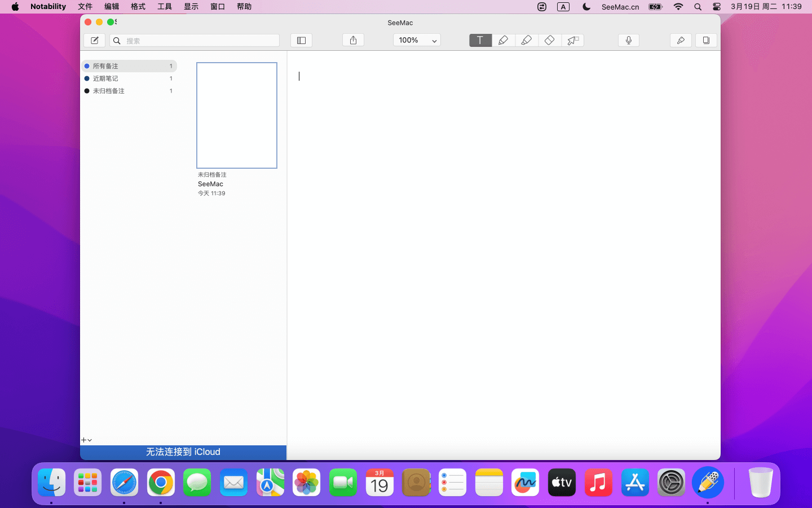The image size is (812, 508).
Task: Open the 帮助 menu
Action: click(x=244, y=7)
